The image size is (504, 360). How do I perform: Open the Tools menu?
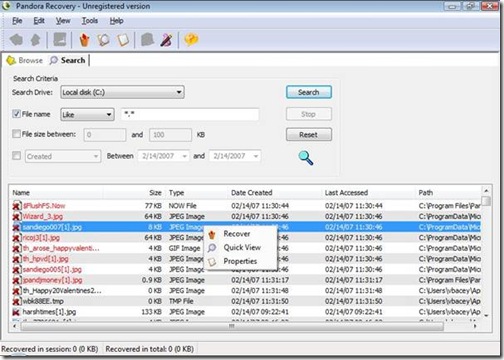click(x=90, y=21)
